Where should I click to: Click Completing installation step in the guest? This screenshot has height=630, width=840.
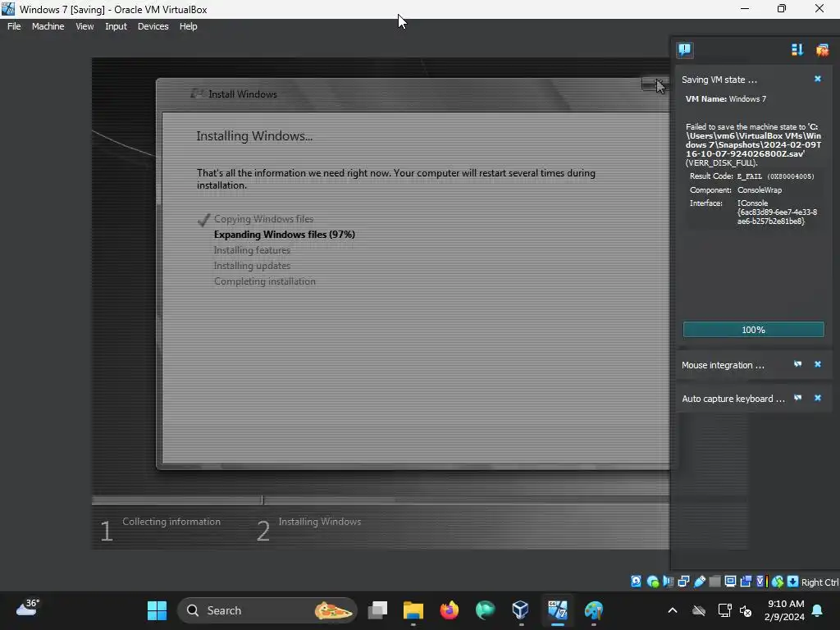[265, 281]
